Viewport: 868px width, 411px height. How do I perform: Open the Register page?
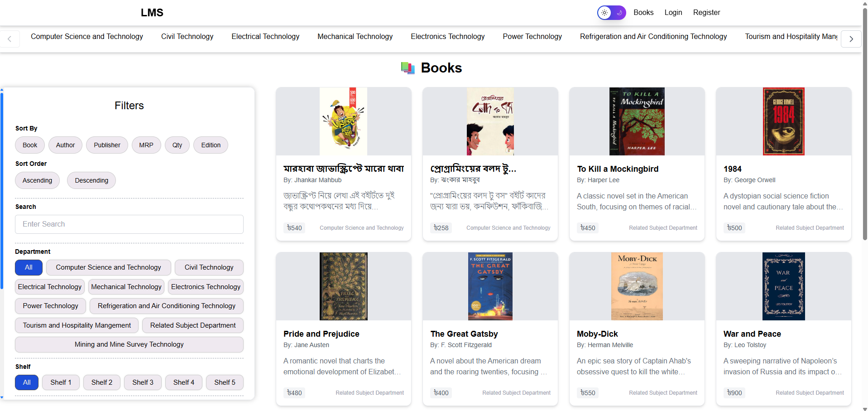pyautogui.click(x=706, y=13)
